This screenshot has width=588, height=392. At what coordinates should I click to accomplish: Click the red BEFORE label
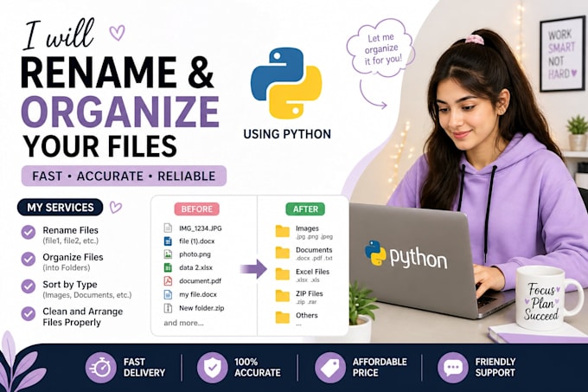click(x=197, y=209)
